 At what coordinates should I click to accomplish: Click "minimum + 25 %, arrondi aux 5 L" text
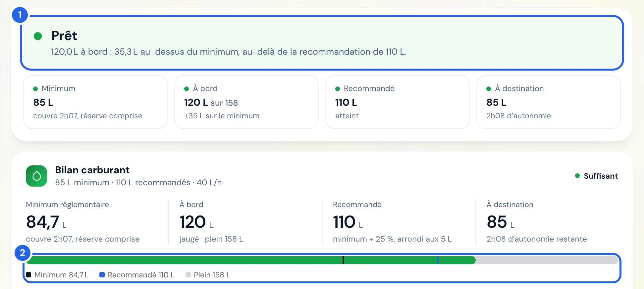coord(392,239)
